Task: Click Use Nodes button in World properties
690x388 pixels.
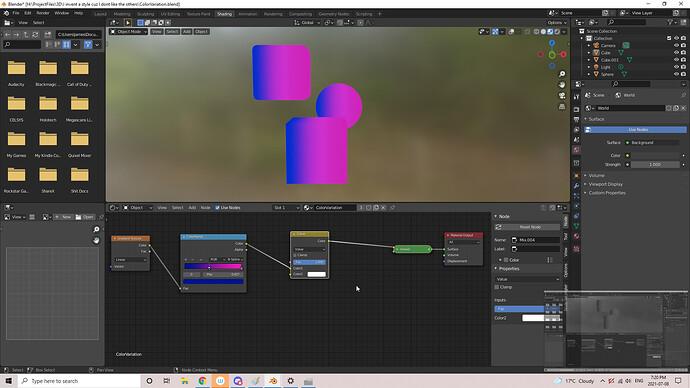Action: [635, 130]
